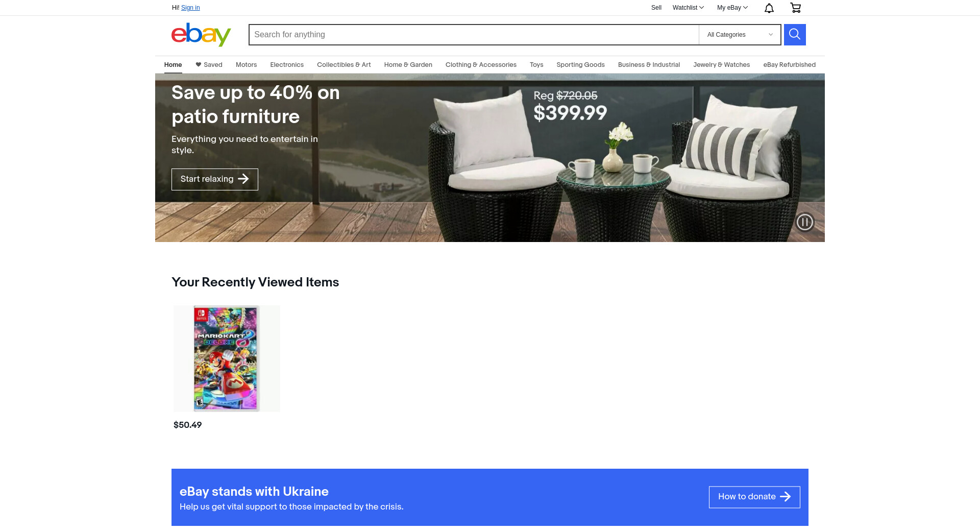Click the eBay logo
This screenshot has width=980, height=531.
pos(201,35)
